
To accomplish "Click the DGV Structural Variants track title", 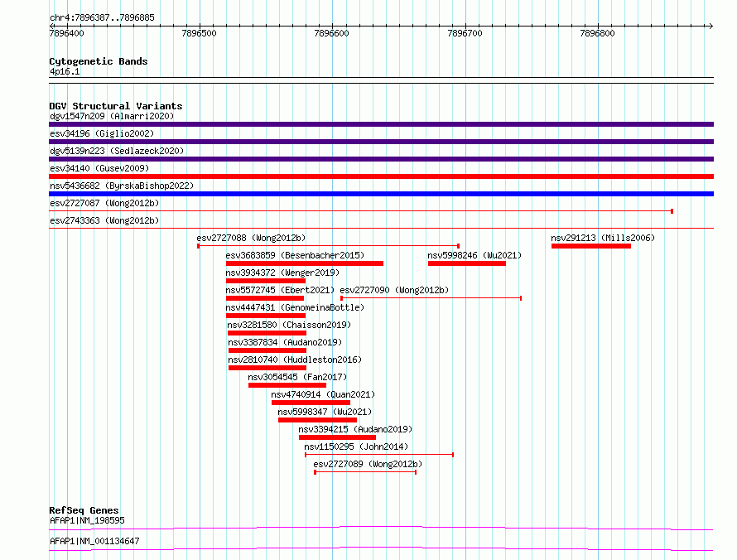I will click(x=116, y=106).
